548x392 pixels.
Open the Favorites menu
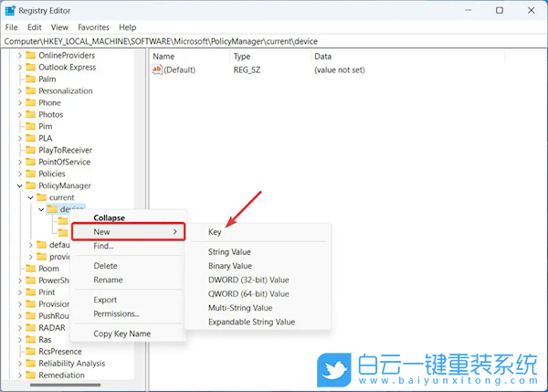pos(93,27)
